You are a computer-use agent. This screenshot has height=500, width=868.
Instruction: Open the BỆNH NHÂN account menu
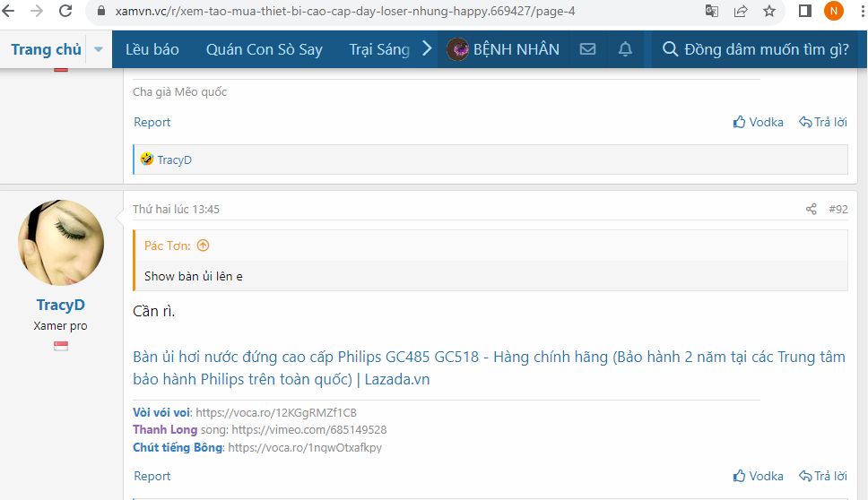503,49
